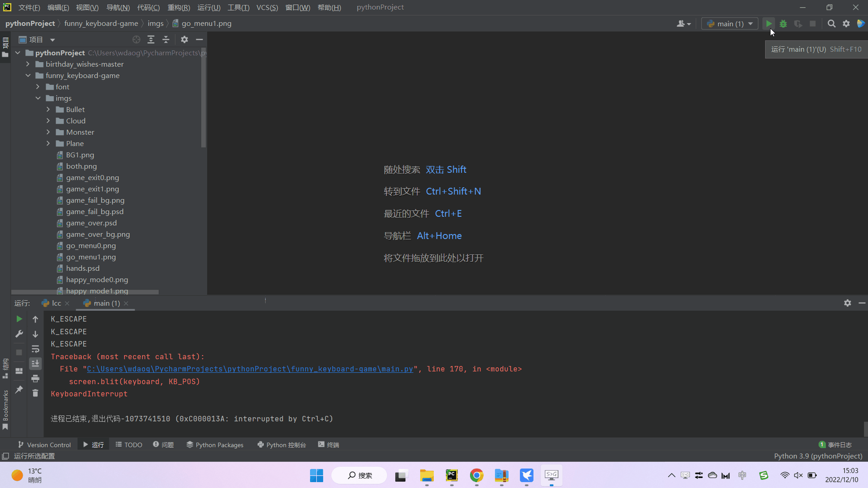Click up arrow in run console
Image resolution: width=868 pixels, height=488 pixels.
pyautogui.click(x=35, y=319)
